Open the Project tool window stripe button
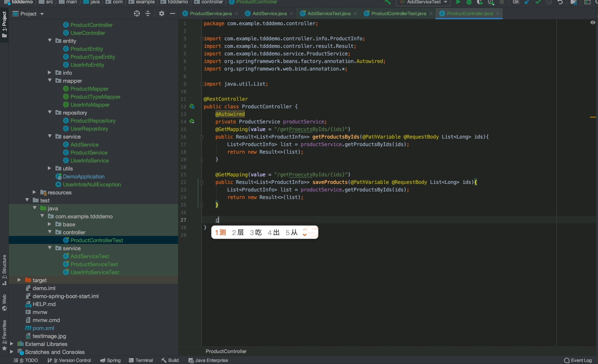Image resolution: width=598 pixels, height=364 pixels. click(4, 24)
